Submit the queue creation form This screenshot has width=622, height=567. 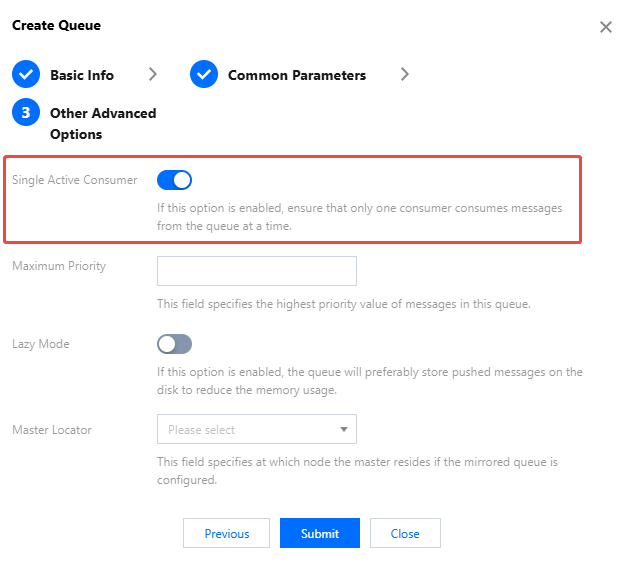point(320,533)
